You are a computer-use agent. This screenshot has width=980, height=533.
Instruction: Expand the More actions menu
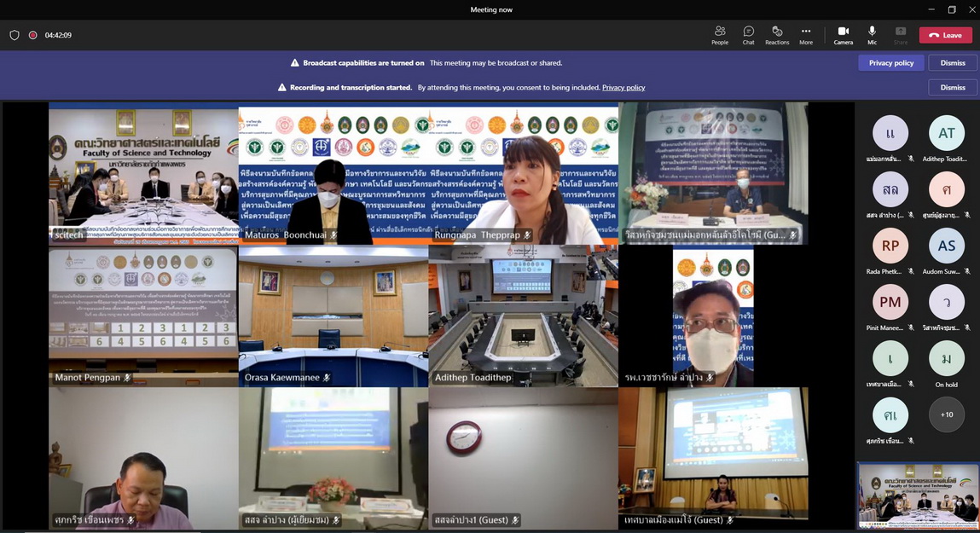806,35
